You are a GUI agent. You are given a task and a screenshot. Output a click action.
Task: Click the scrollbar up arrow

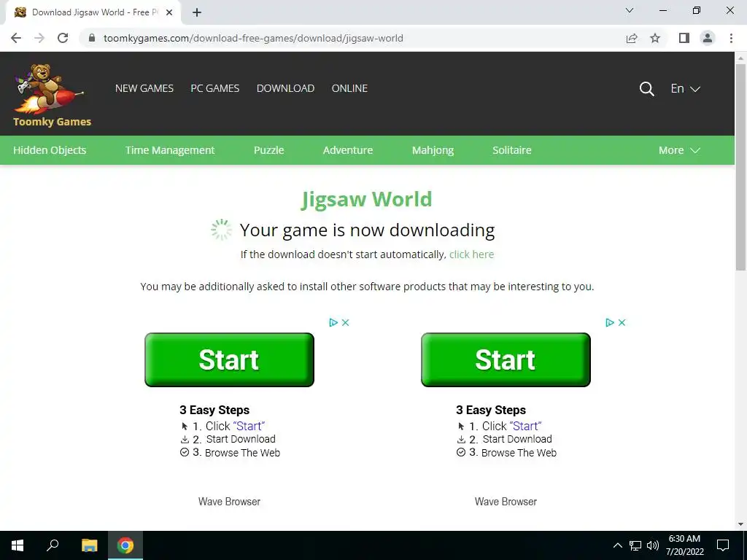(x=740, y=58)
